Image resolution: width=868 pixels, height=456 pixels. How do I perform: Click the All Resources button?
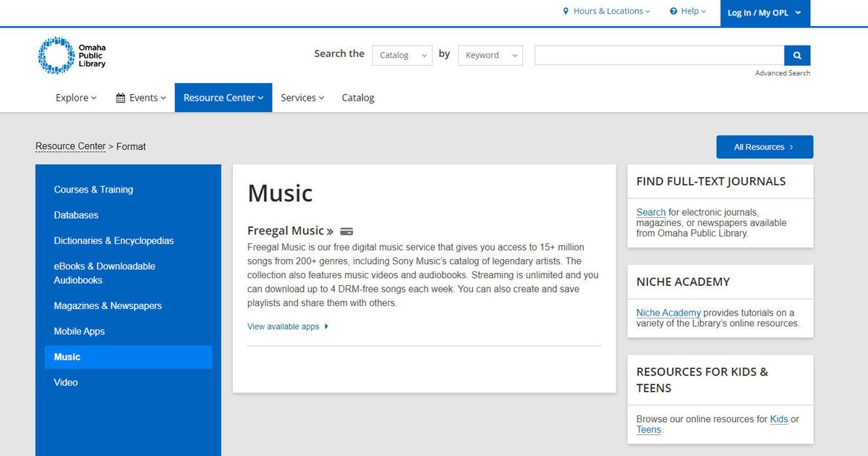[765, 147]
